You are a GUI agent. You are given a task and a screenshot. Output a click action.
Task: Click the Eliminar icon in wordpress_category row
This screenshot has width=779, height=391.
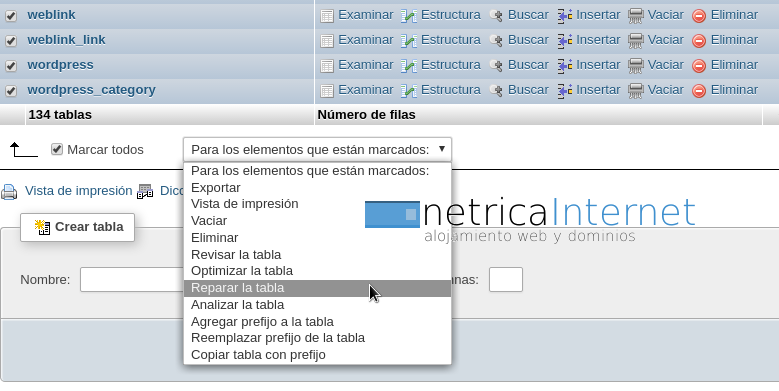(x=699, y=91)
